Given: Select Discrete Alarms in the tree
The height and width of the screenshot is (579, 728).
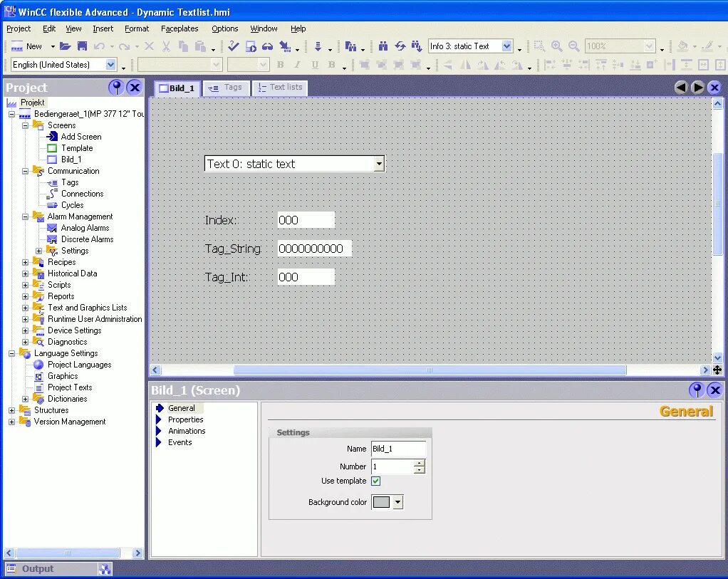Looking at the screenshot, I should [88, 239].
